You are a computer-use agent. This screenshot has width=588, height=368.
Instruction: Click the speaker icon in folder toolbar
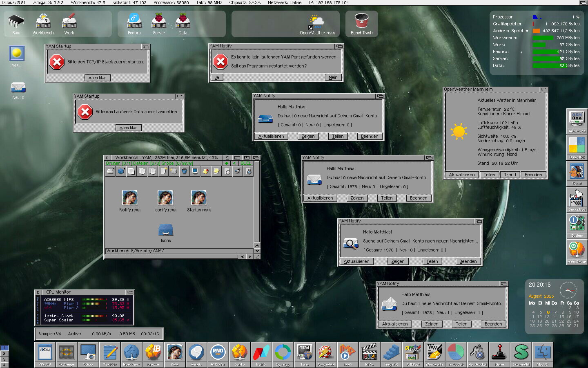238,171
